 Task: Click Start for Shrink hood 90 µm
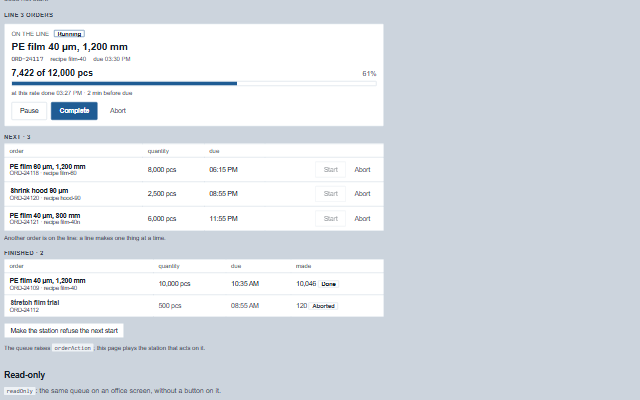[331, 193]
